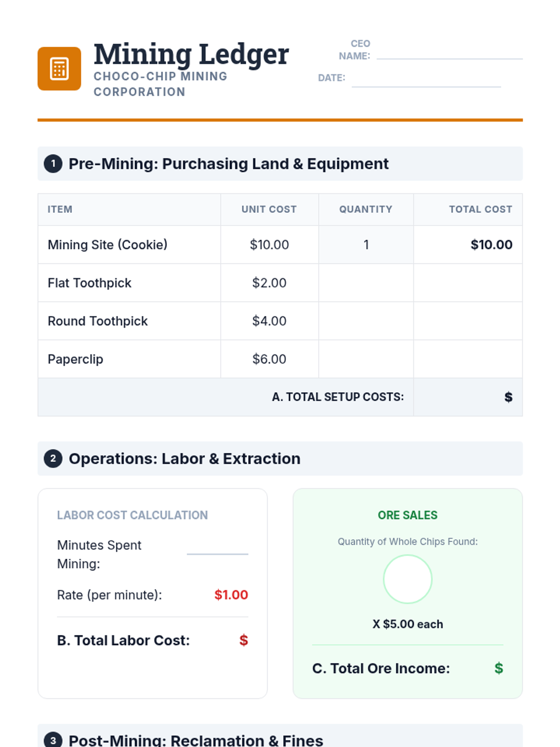
Task: Click the section 3 number badge
Action: [x=53, y=740]
